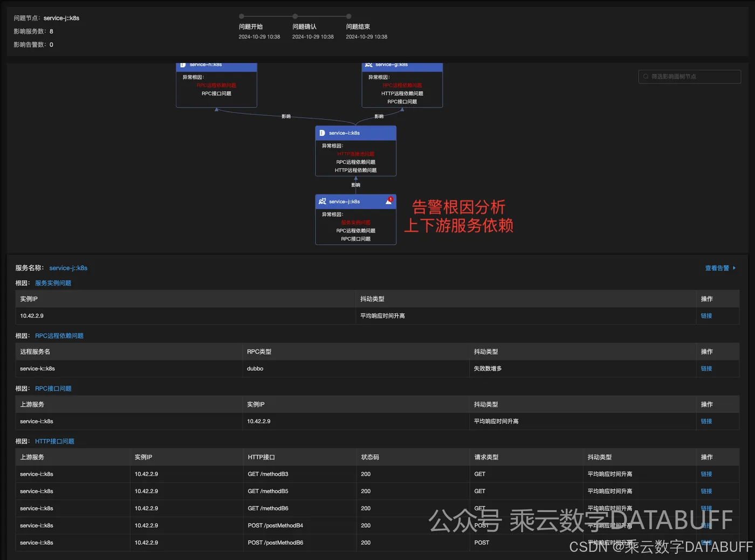Click the 问题确认 timestamp 2024-10-29 10:38
This screenshot has height=560, width=755.
coord(313,37)
